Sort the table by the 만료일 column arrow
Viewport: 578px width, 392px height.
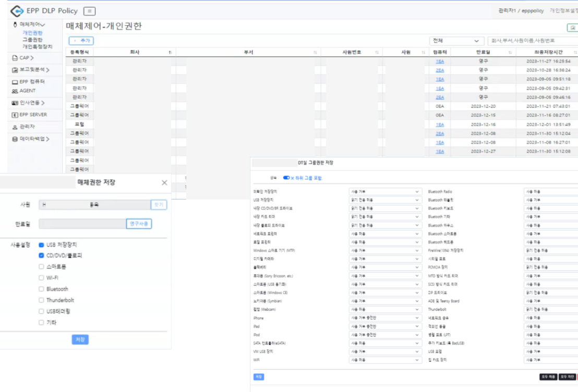[x=510, y=52]
